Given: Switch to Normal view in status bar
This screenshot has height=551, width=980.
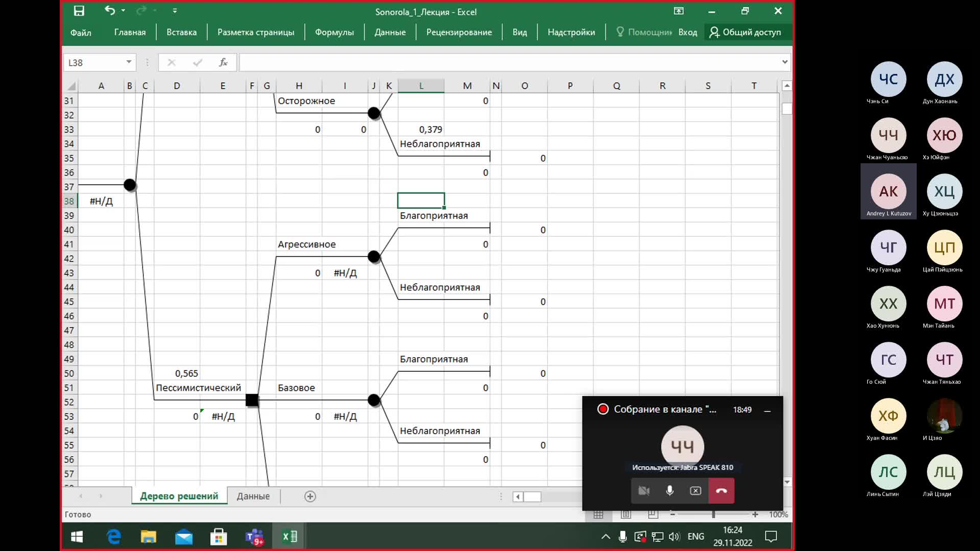Looking at the screenshot, I should point(598,514).
